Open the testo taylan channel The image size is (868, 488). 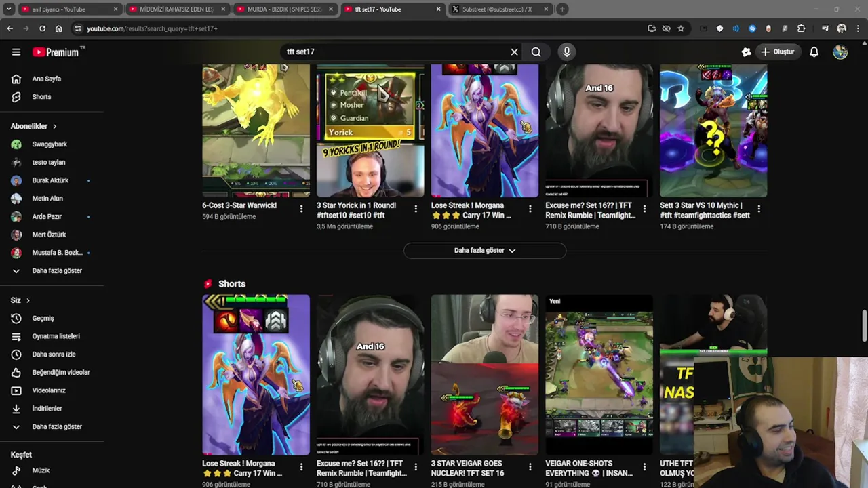(49, 163)
